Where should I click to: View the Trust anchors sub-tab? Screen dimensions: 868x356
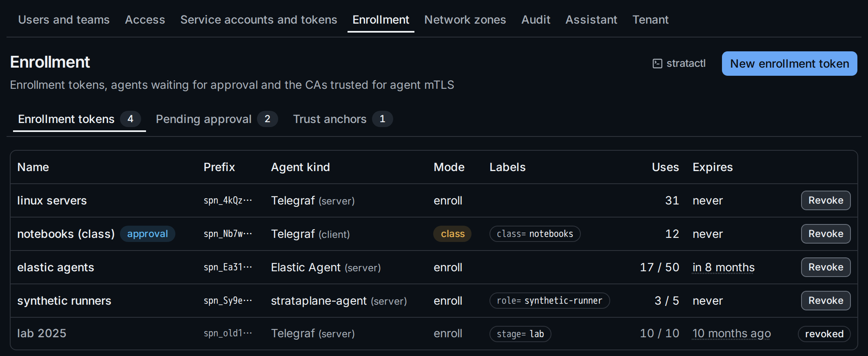[x=343, y=119]
